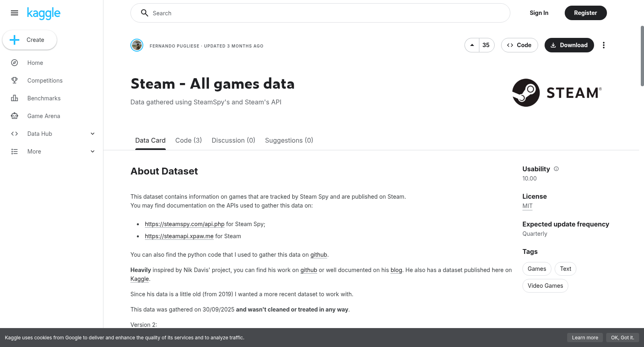Click the More list icon

(14, 152)
